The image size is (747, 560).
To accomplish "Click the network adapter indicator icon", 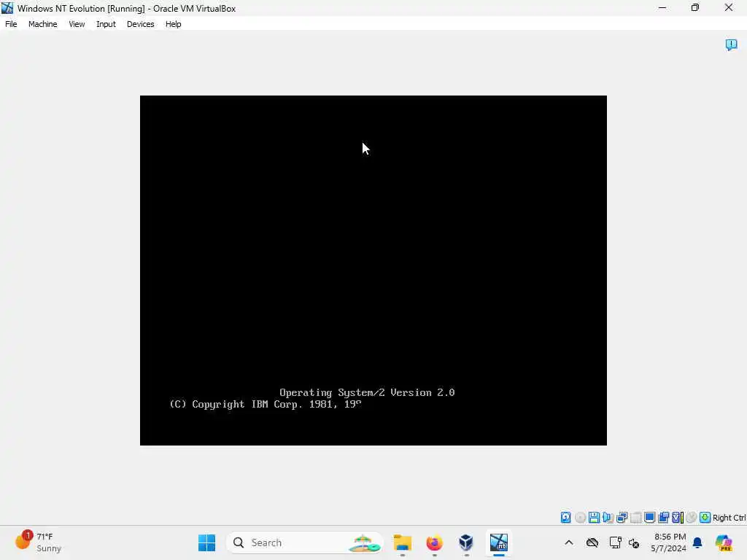I will coord(622,517).
